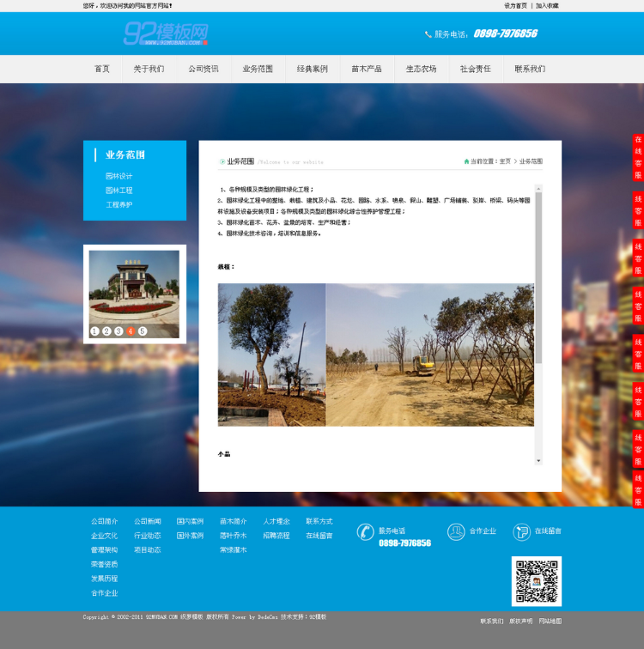Click 联系我们 in the gray bottom bar
Viewport: 644px width, 649px height.
(x=492, y=622)
